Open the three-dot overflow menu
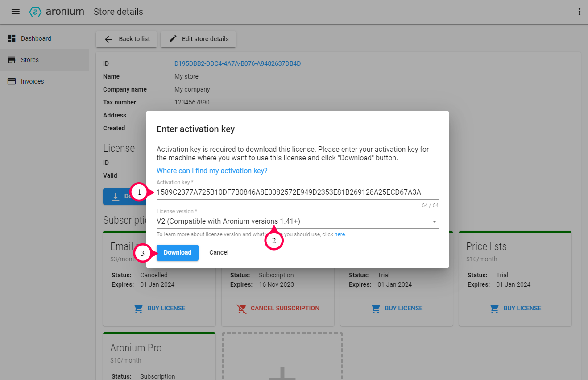588x380 pixels. point(579,12)
